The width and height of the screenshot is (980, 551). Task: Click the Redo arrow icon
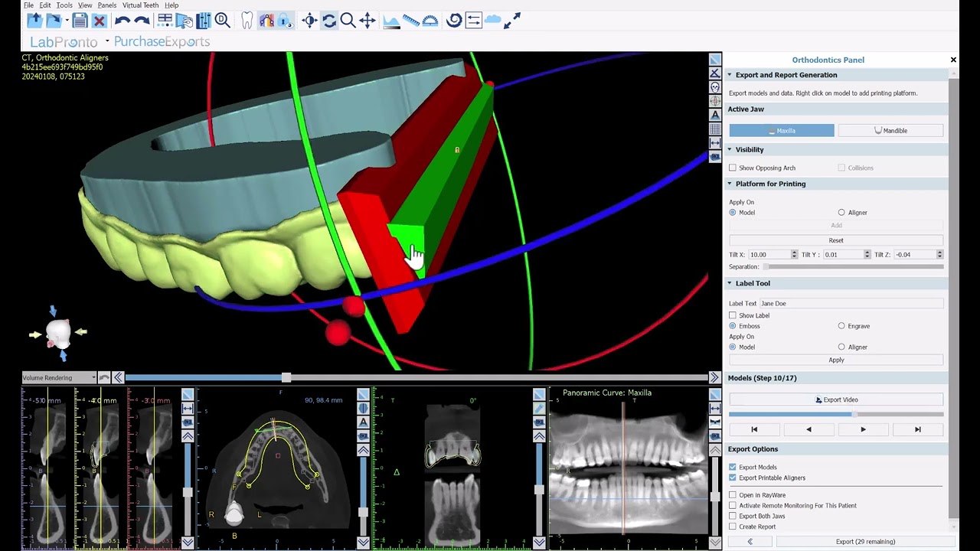[x=142, y=21]
